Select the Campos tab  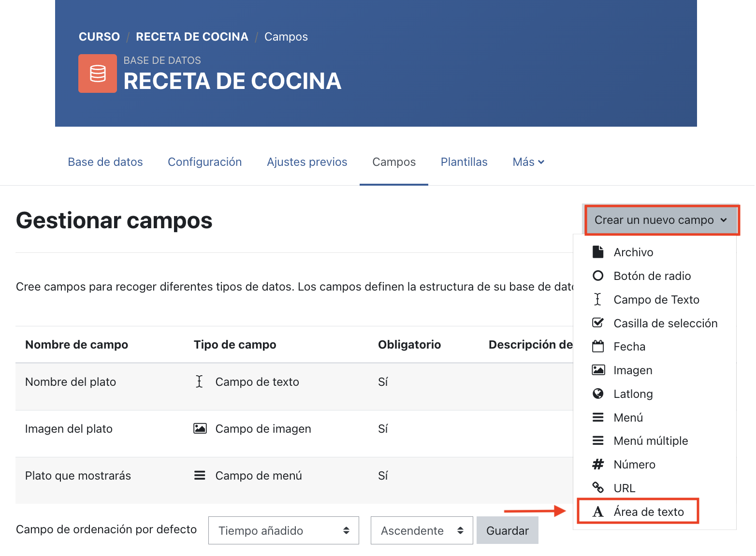click(x=394, y=162)
